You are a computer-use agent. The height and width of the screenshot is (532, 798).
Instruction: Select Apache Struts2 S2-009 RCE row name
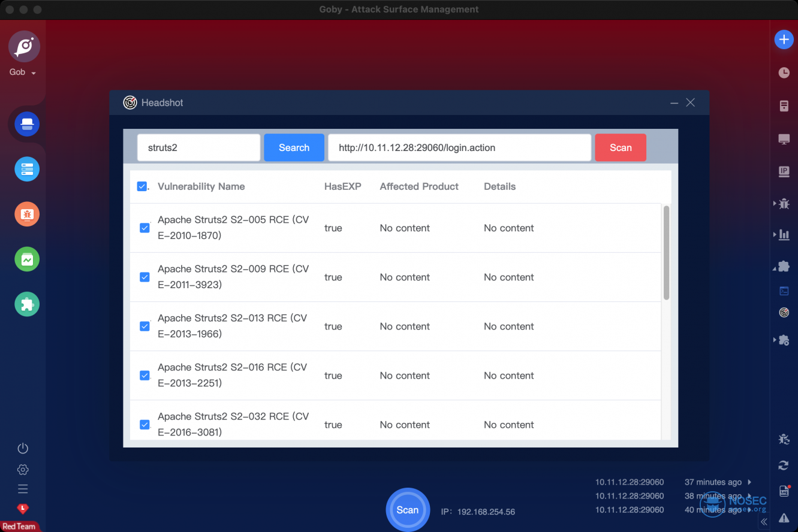(233, 277)
